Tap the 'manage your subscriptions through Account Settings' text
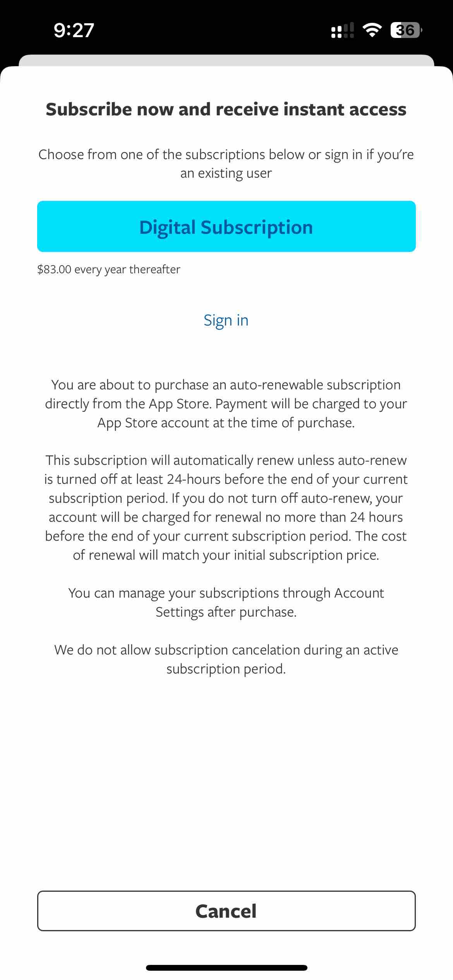The image size is (453, 980). click(226, 602)
